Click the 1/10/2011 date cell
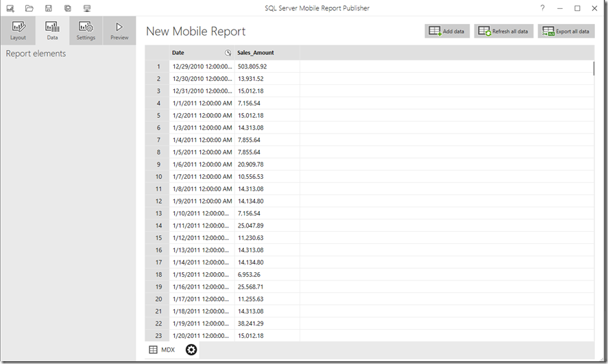The height and width of the screenshot is (364, 608). click(x=202, y=213)
